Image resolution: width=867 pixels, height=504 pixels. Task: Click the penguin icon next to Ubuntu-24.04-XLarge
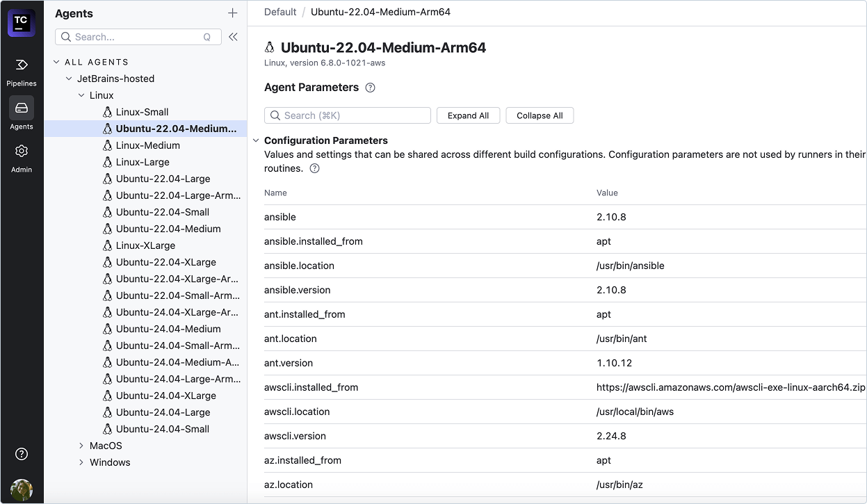[107, 396]
